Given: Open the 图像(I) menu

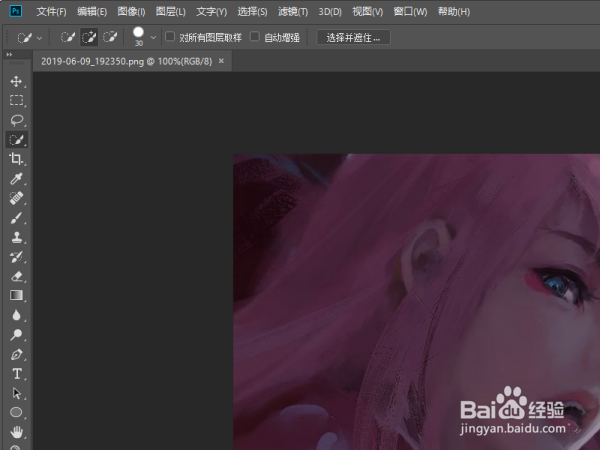Looking at the screenshot, I should (131, 12).
